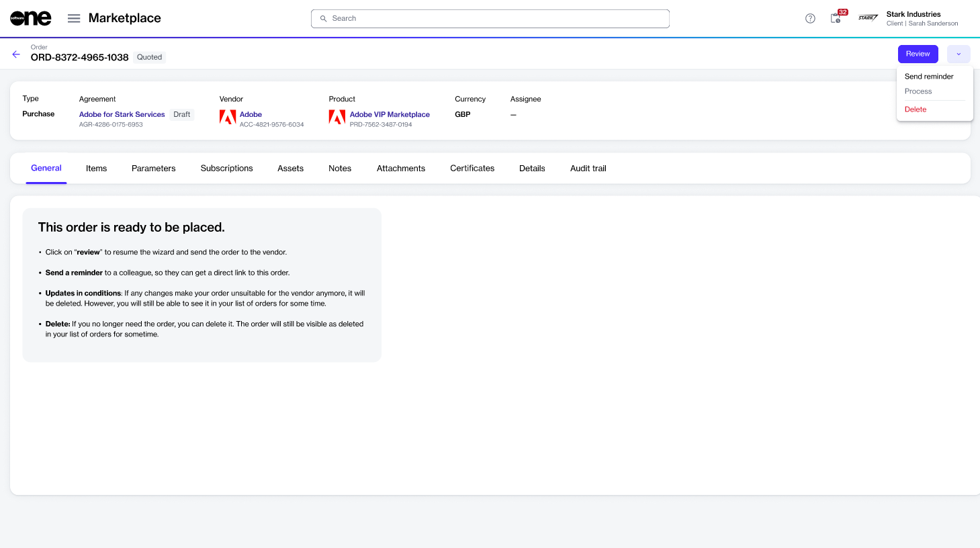
Task: Select Send reminder from the menu
Action: pyautogui.click(x=929, y=77)
